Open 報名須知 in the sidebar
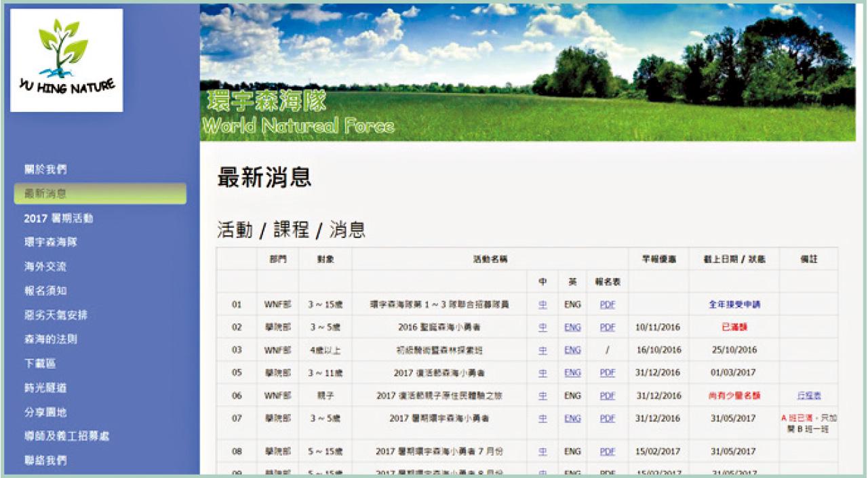 pos(45,291)
